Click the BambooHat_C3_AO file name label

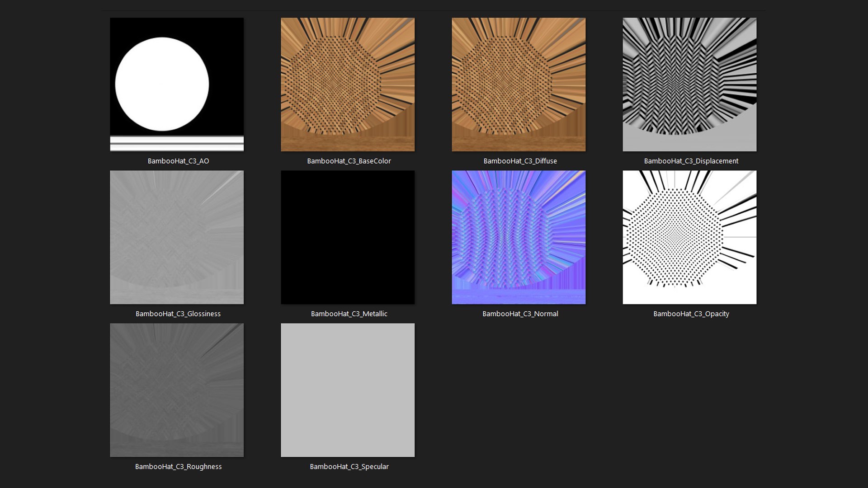pyautogui.click(x=178, y=161)
